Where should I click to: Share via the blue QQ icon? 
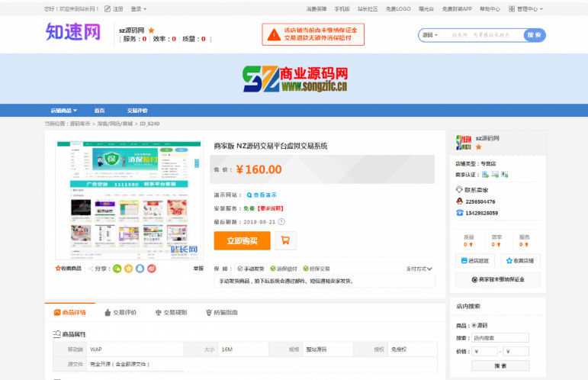140,269
